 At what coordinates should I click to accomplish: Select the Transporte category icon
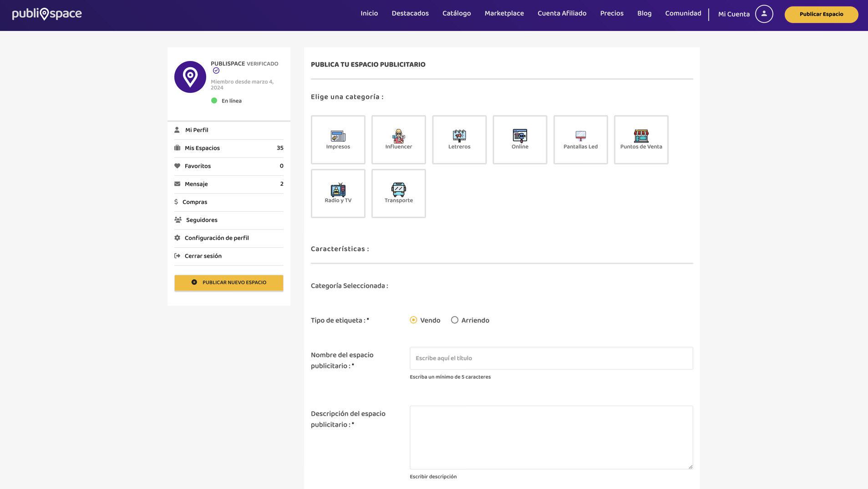(x=399, y=189)
